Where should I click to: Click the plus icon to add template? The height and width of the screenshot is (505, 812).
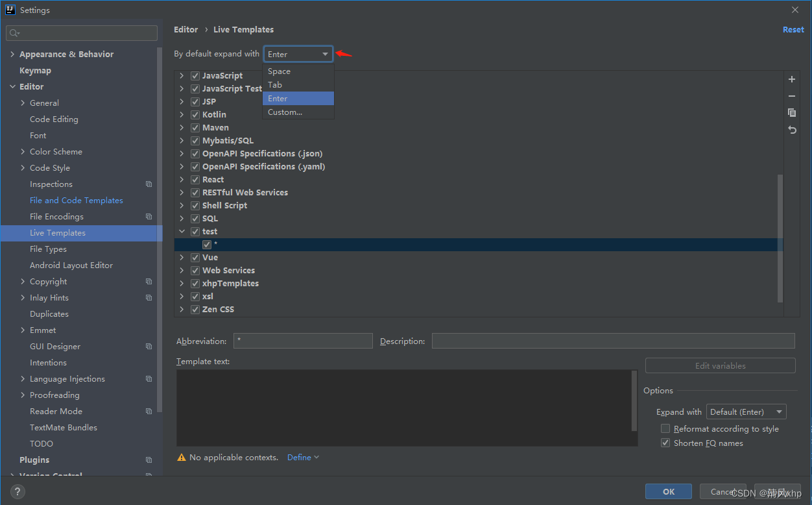tap(792, 79)
